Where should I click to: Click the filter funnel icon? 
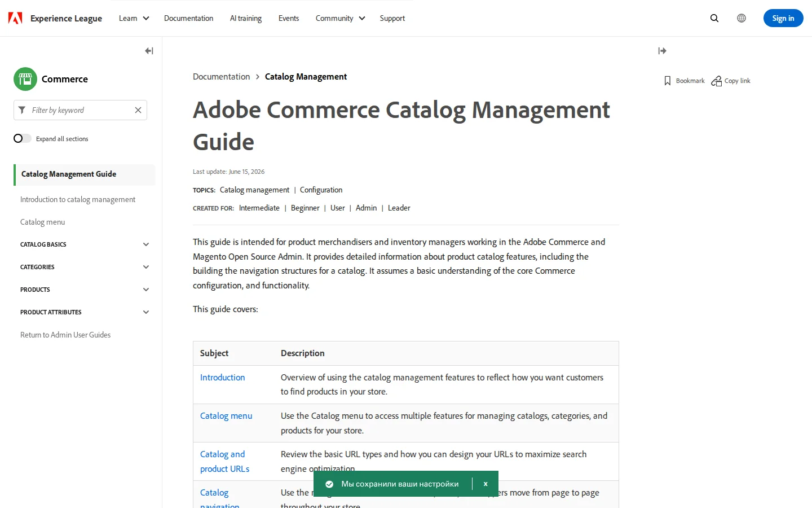pyautogui.click(x=22, y=110)
